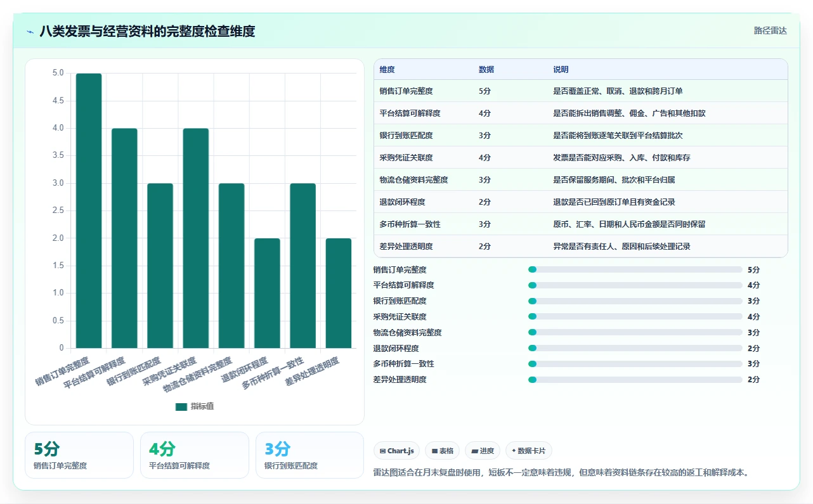
Task: Click the 销售订单完整度 progress bar
Action: coord(635,269)
